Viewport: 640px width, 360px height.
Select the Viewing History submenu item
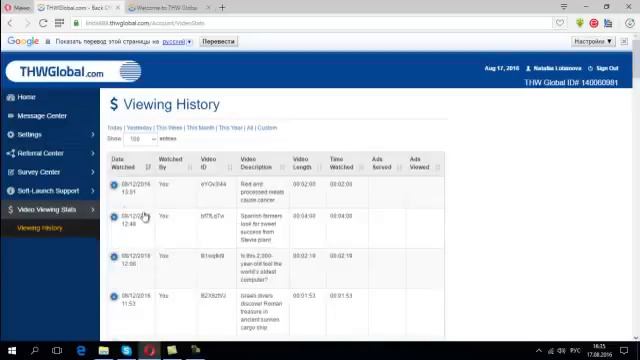point(40,228)
